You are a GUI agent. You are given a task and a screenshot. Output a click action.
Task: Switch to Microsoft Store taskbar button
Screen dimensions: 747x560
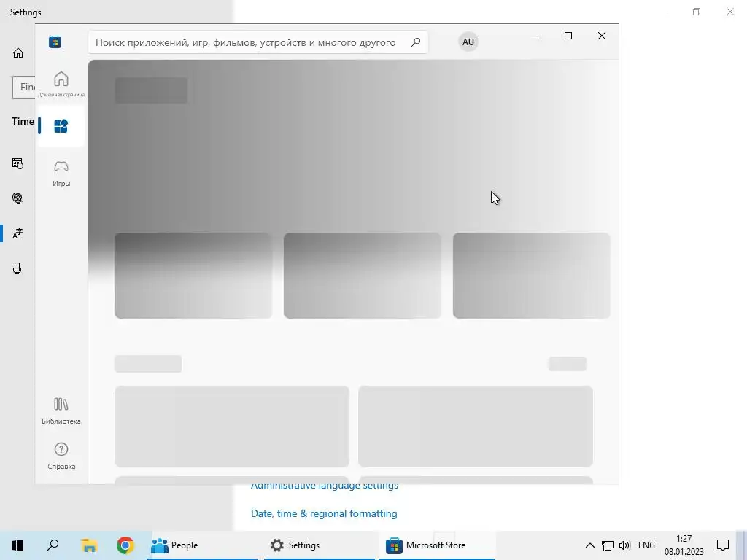coord(437,545)
